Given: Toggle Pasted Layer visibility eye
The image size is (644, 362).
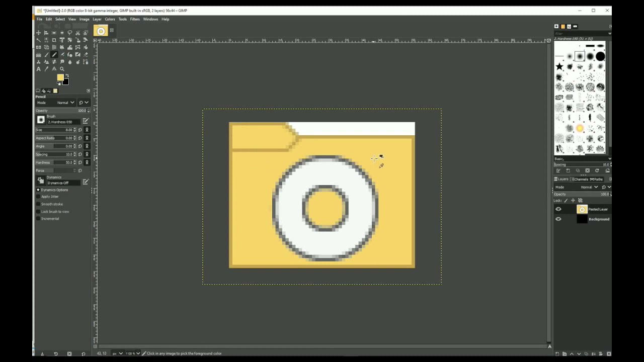Looking at the screenshot, I should point(558,209).
